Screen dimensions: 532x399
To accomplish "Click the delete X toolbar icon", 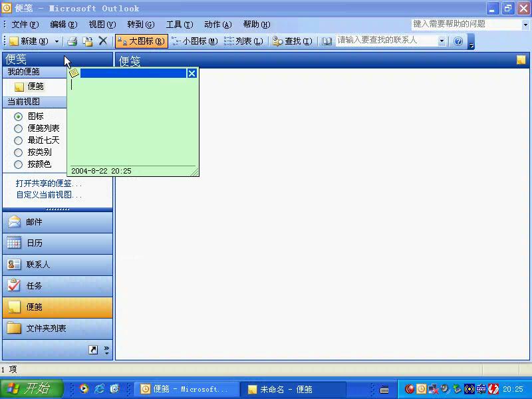I will (x=103, y=41).
